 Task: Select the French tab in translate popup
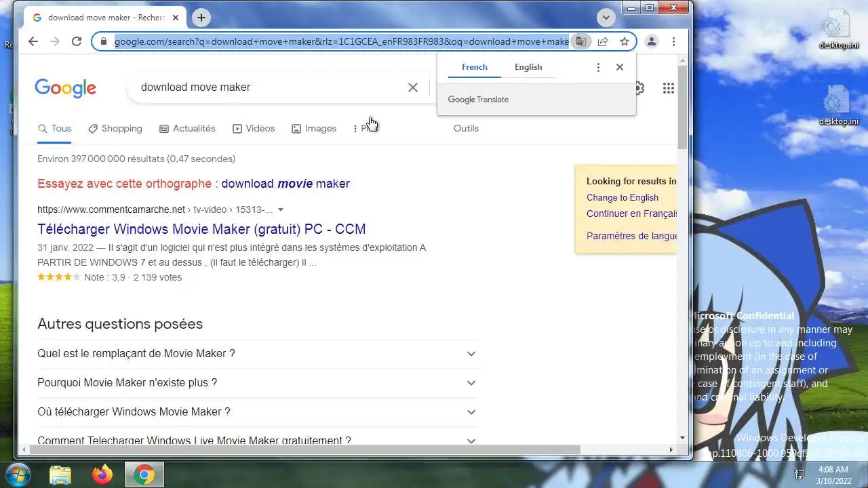click(474, 67)
